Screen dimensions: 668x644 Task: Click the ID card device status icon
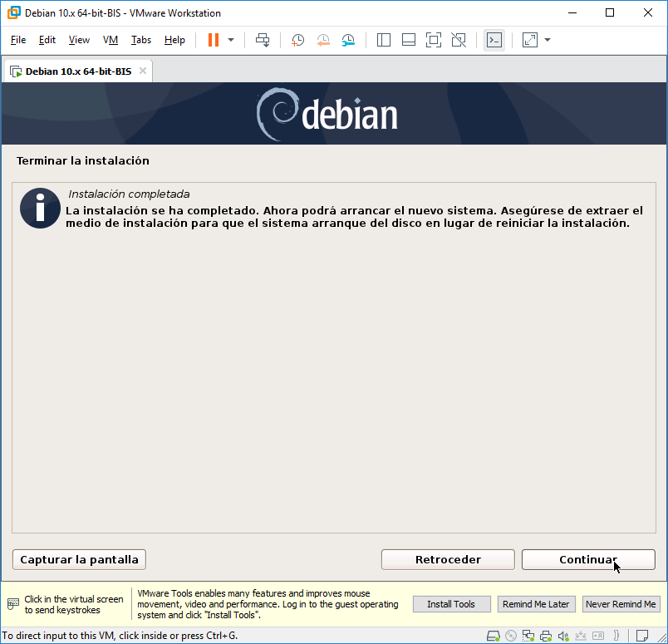(598, 636)
